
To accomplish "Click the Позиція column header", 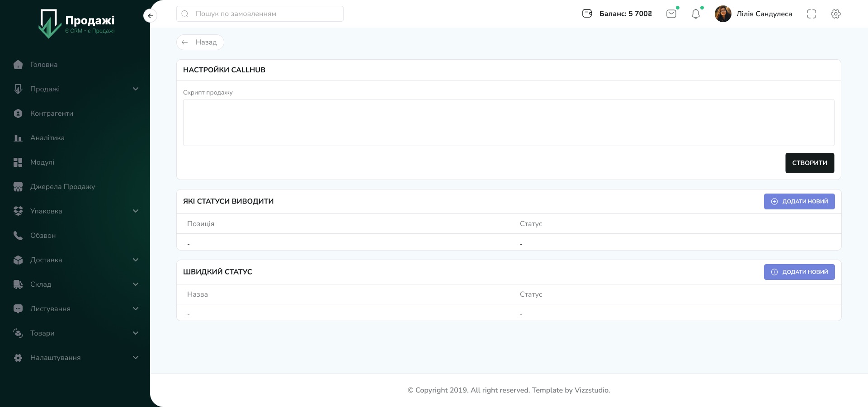I will point(201,224).
